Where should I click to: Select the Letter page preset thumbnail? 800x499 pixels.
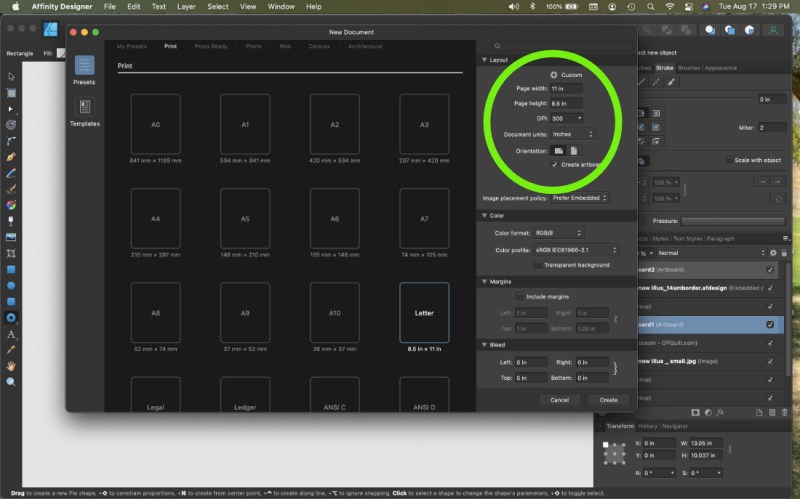tap(424, 312)
